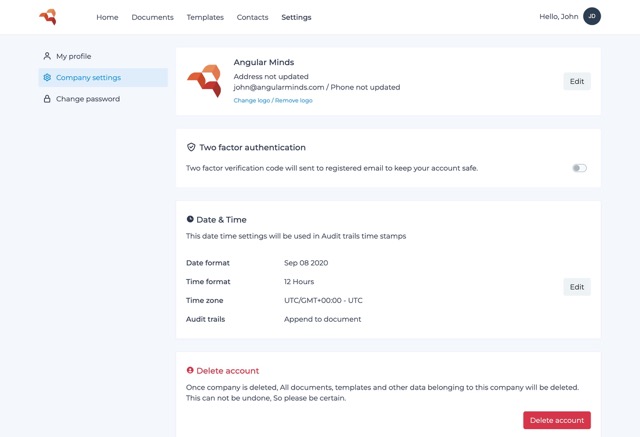The height and width of the screenshot is (437, 640).
Task: Click the Angular Minds company logo
Action: point(204,81)
